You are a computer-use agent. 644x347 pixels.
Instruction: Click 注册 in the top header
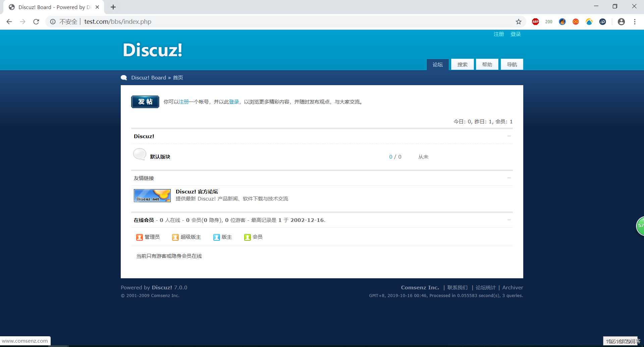[x=499, y=34]
